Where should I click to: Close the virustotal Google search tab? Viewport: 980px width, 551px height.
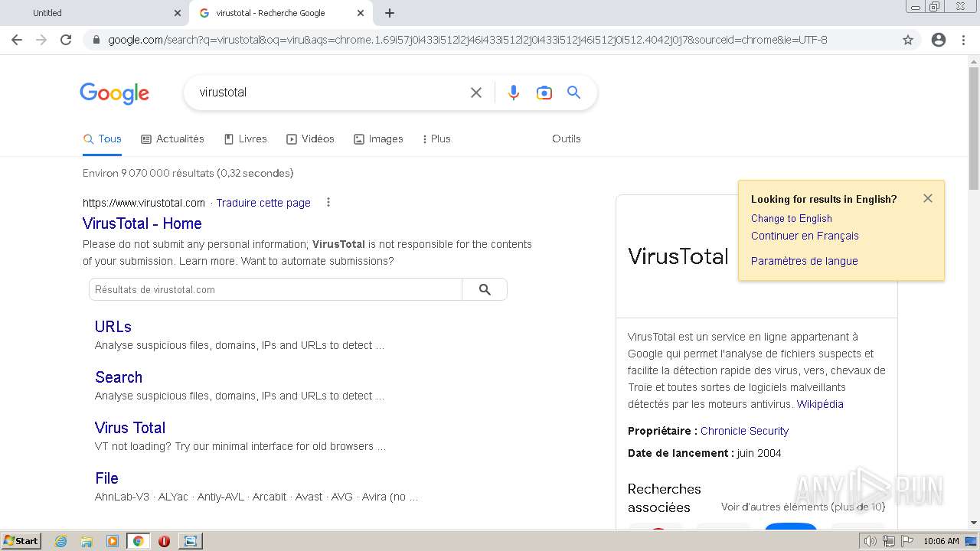(361, 13)
